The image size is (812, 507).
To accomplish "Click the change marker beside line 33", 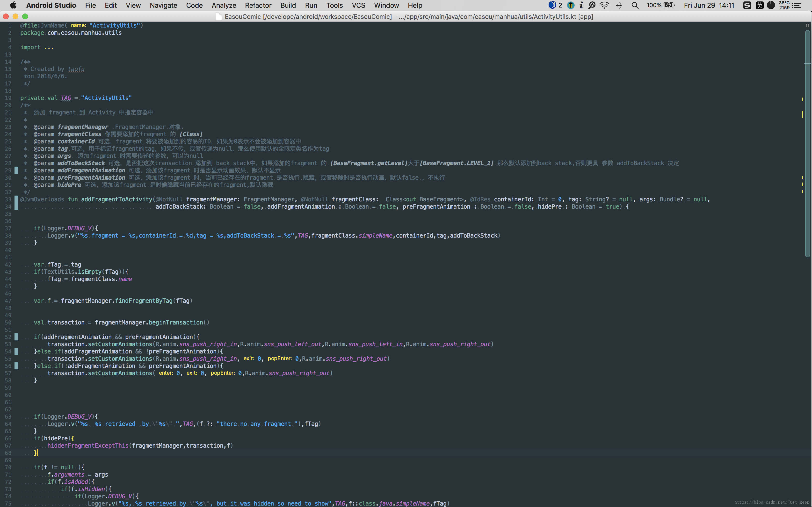I will [16, 199].
